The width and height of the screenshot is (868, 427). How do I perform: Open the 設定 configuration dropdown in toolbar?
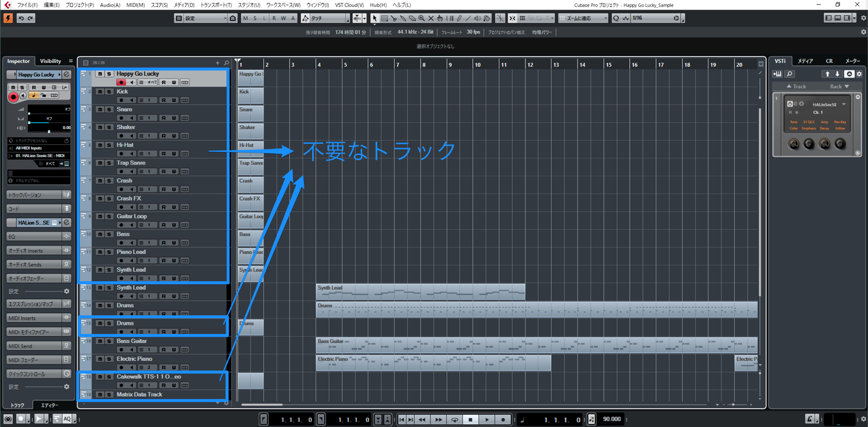(x=205, y=18)
